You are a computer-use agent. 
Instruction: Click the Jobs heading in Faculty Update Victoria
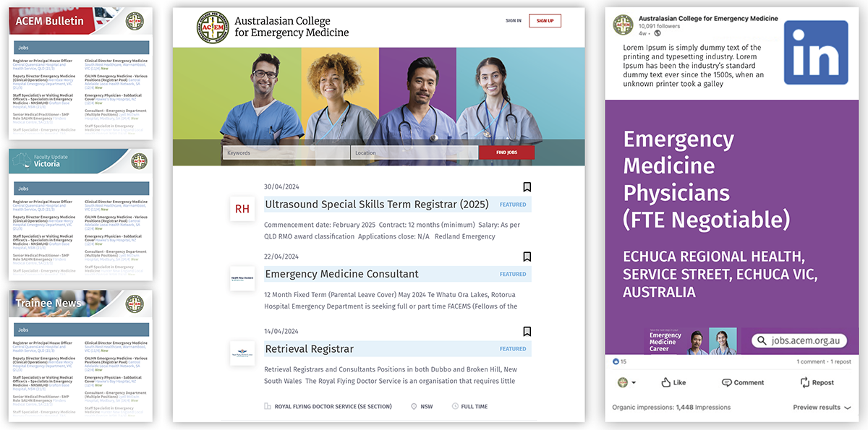pyautogui.click(x=82, y=188)
